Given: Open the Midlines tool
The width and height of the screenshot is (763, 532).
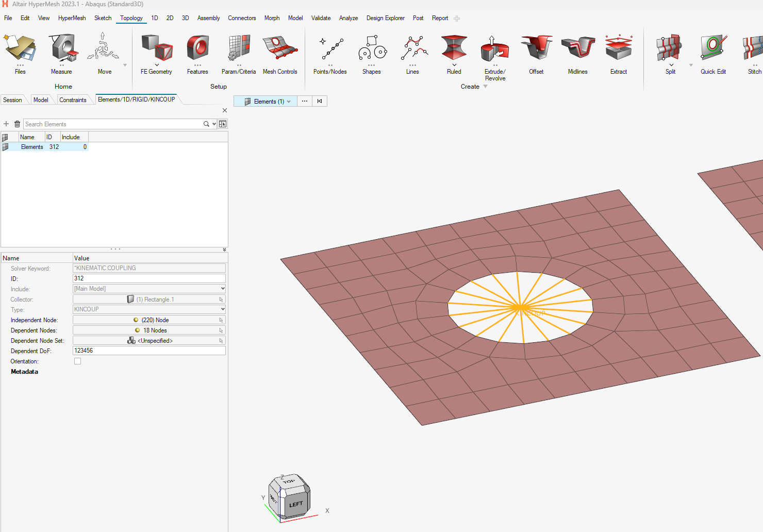Looking at the screenshot, I should pyautogui.click(x=578, y=54).
